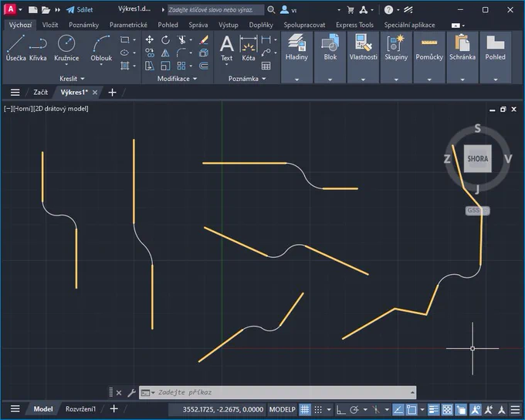Start the Kóta dimension tool

248,48
